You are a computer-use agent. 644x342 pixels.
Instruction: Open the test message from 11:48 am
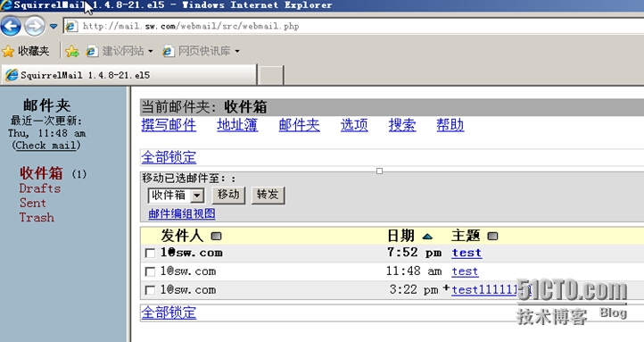pos(465,271)
